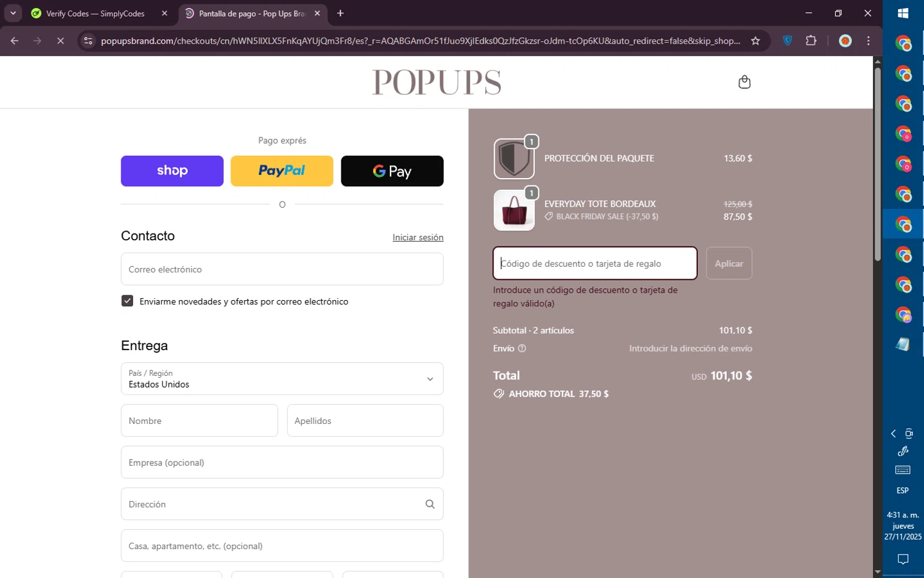Open Chrome three-dot menu

pos(869,41)
